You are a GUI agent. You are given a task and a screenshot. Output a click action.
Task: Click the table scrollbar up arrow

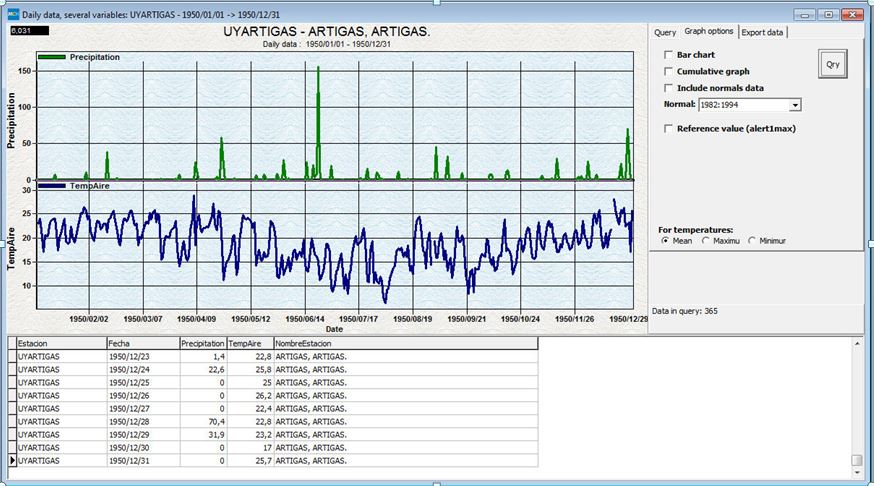(x=856, y=343)
